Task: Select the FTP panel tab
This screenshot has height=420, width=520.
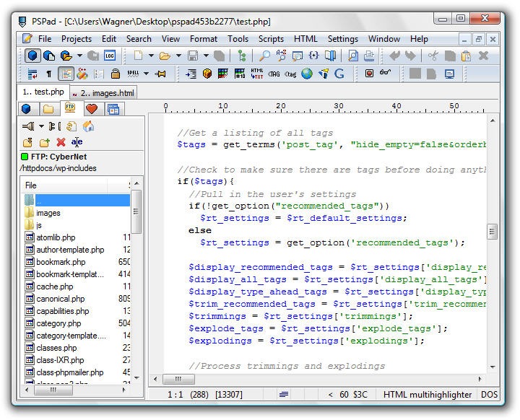Action: 70,108
